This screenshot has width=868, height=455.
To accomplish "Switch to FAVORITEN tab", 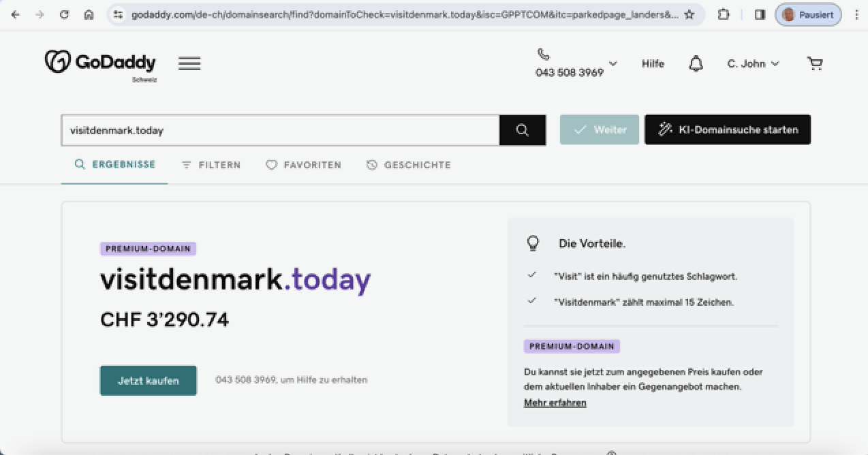I will pos(303,165).
